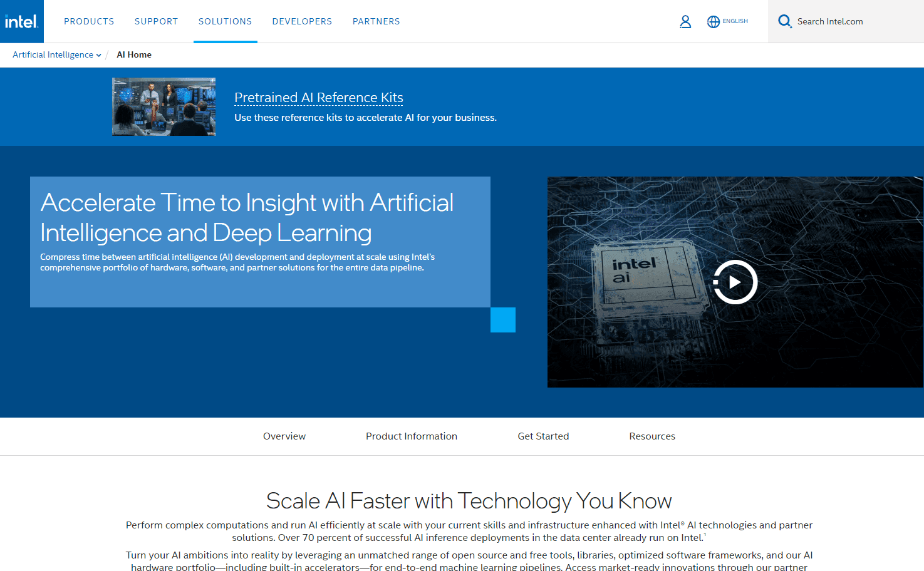The width and height of the screenshot is (924, 571).
Task: Open the Solutions menu
Action: click(x=225, y=21)
